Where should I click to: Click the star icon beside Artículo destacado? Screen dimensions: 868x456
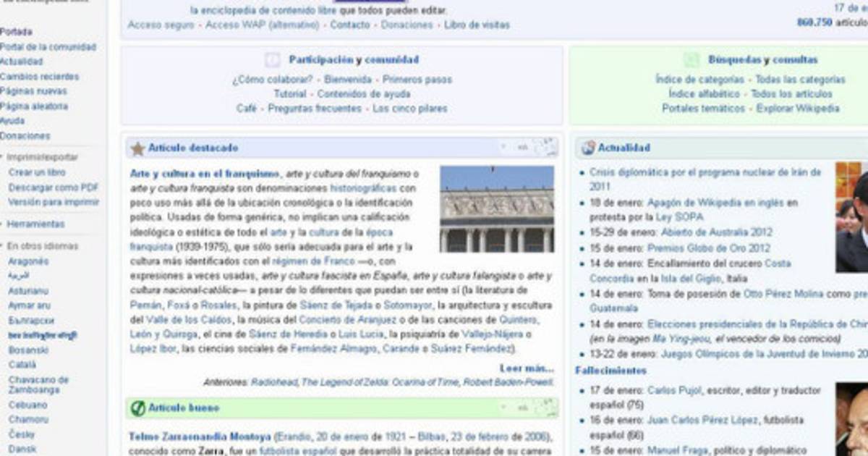137,148
